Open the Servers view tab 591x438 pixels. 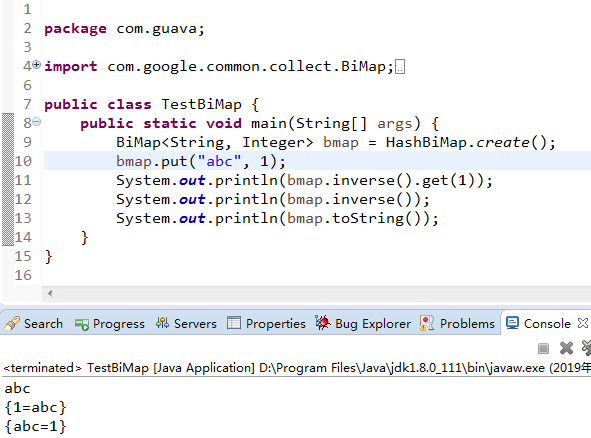click(x=186, y=323)
